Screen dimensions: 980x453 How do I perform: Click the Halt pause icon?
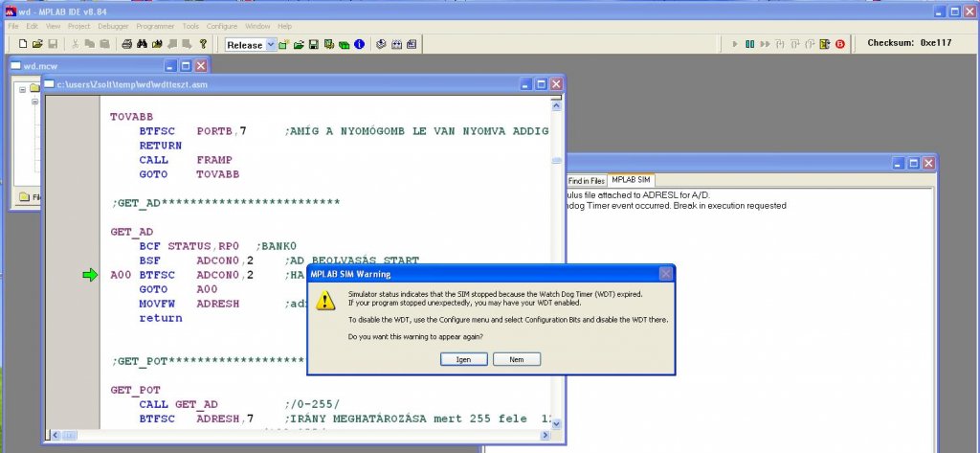(750, 44)
